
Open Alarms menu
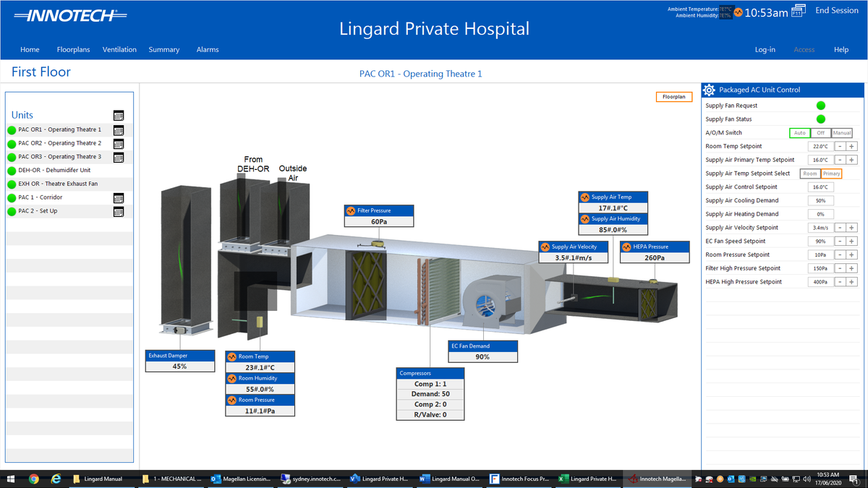(x=208, y=50)
